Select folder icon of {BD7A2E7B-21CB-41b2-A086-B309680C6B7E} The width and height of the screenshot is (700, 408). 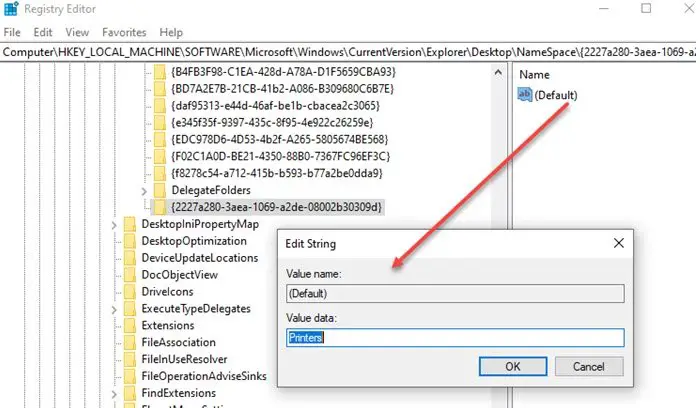point(159,89)
